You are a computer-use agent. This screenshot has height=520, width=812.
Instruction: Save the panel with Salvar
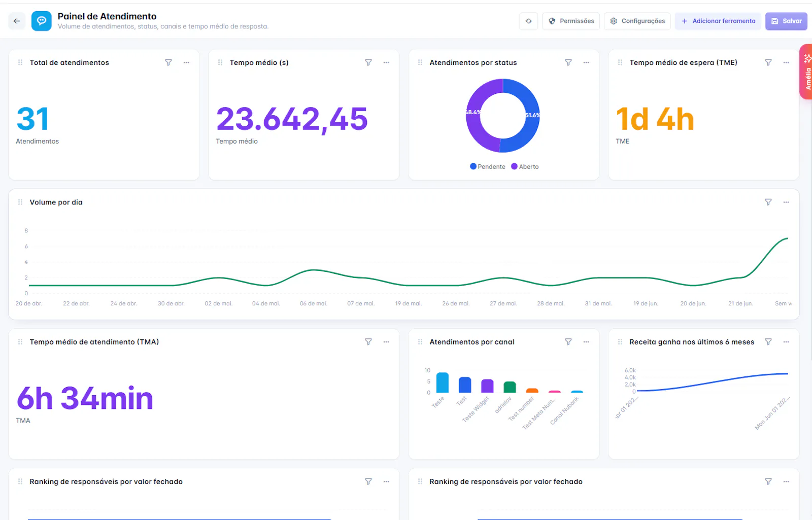786,21
